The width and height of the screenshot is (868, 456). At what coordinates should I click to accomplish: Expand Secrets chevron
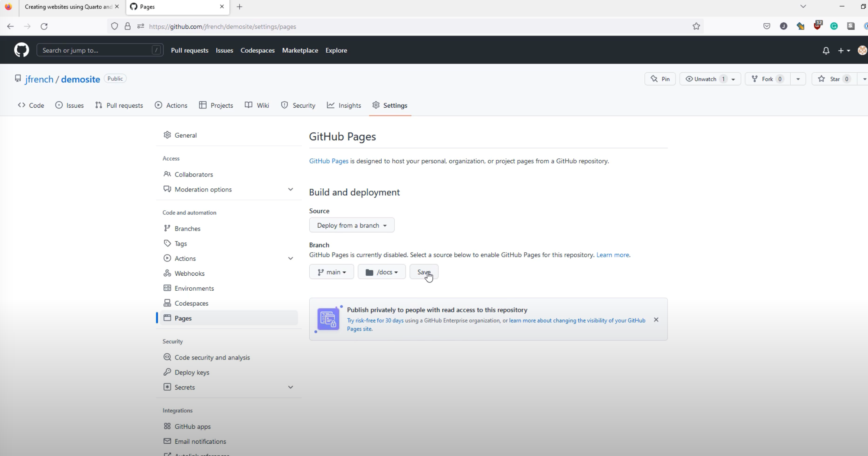point(290,387)
